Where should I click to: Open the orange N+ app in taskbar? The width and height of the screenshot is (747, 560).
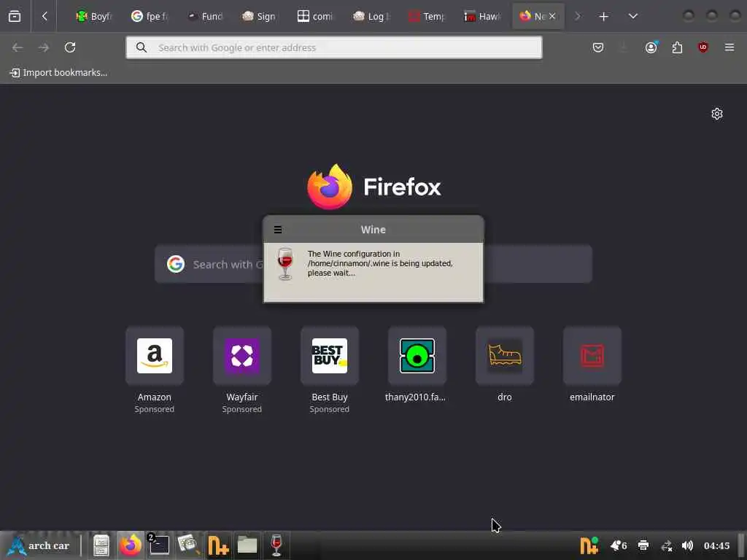tap(218, 545)
